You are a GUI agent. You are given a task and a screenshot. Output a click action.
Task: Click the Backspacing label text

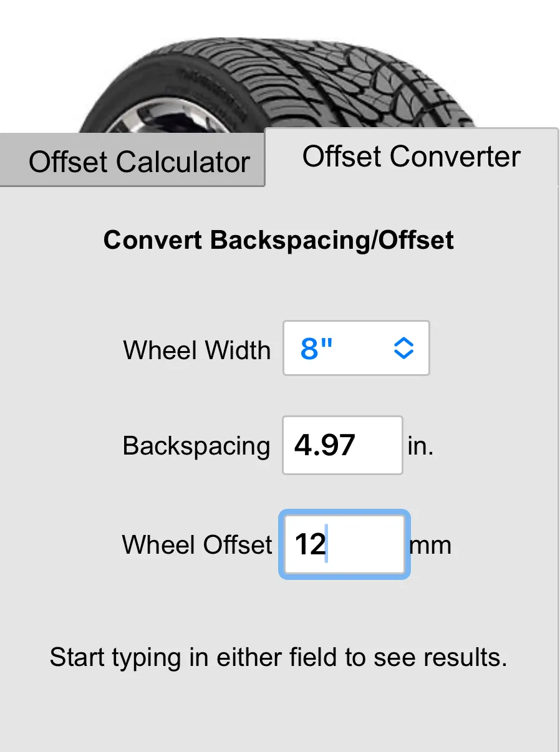pos(196,446)
